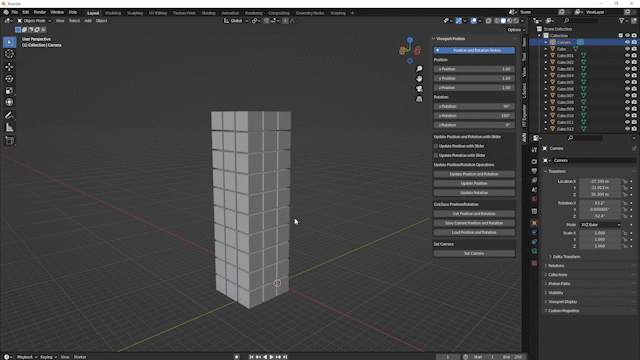
Task: Select the Cursor tool
Action: pyautogui.click(x=9, y=54)
